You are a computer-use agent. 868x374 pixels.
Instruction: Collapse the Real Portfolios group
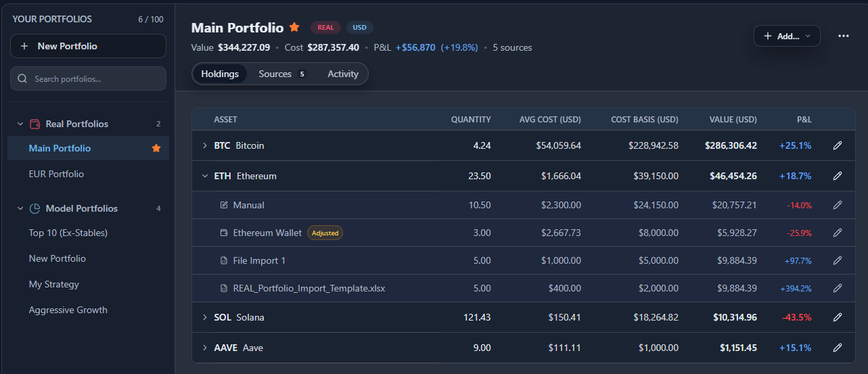click(x=20, y=124)
